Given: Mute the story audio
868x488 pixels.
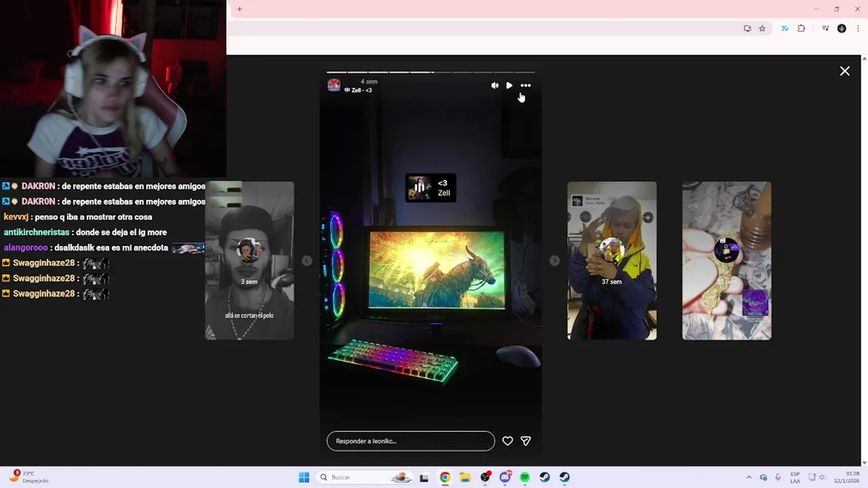Looking at the screenshot, I should point(495,85).
